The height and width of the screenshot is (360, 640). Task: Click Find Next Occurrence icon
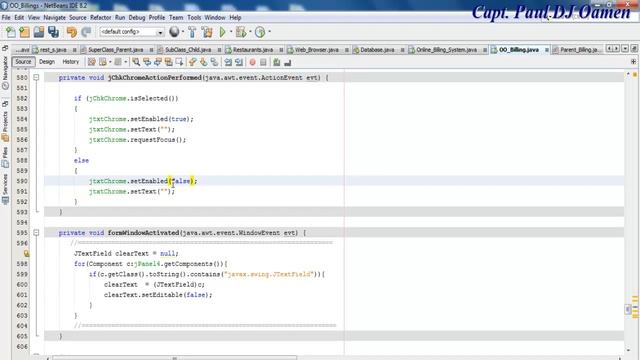click(158, 62)
